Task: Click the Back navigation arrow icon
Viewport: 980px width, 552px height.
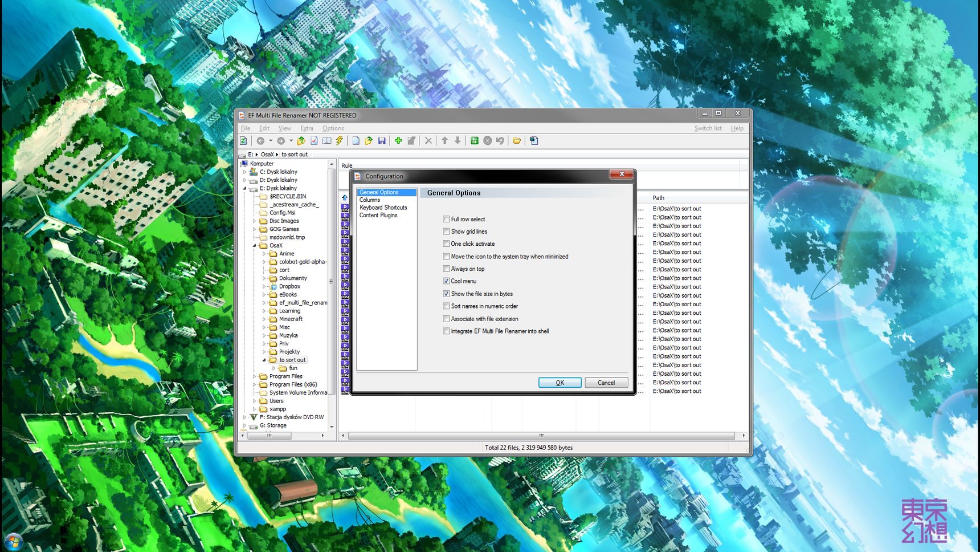Action: [x=260, y=141]
